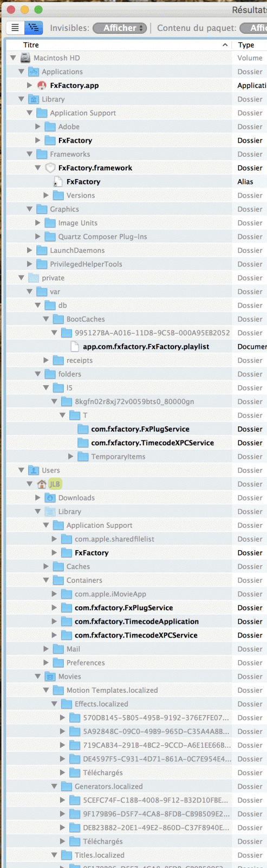Click the private folder icon
Image resolution: width=267 pixels, height=868 pixels.
pos(34,278)
